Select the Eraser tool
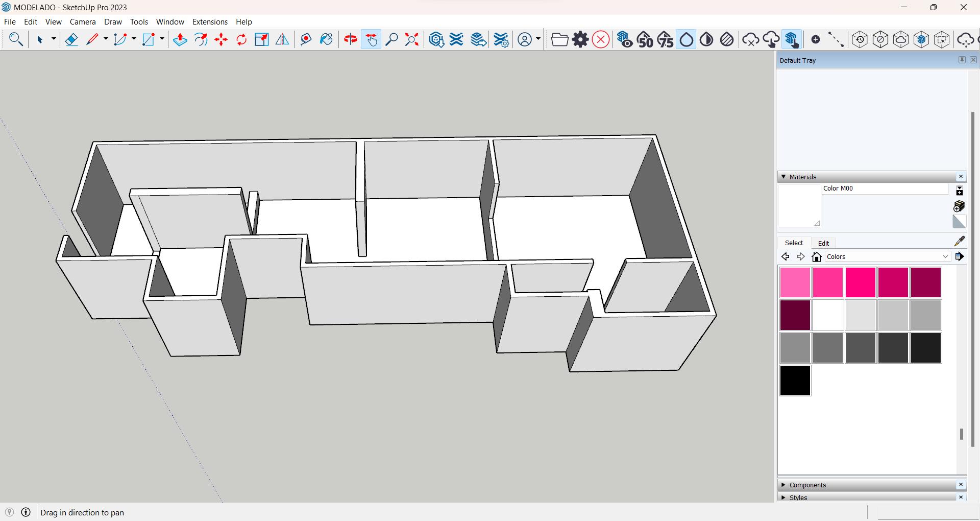The width and height of the screenshot is (980, 521). pos(71,40)
